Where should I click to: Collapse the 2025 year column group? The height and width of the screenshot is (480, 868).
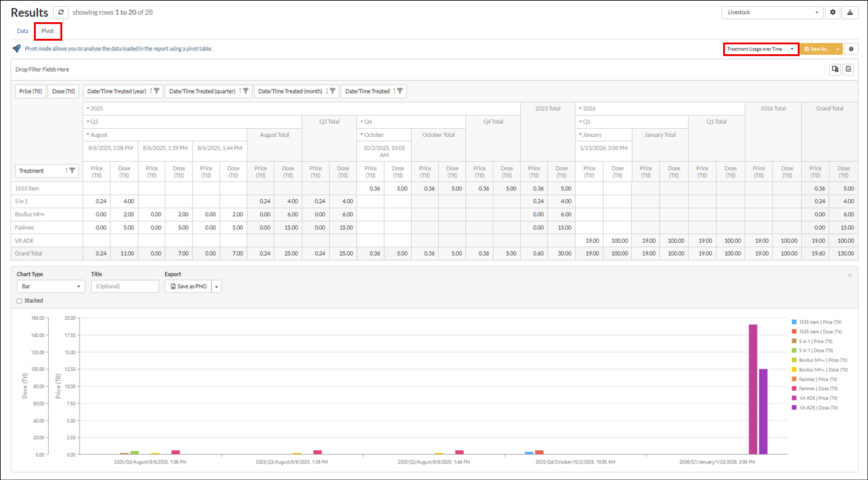[88, 108]
